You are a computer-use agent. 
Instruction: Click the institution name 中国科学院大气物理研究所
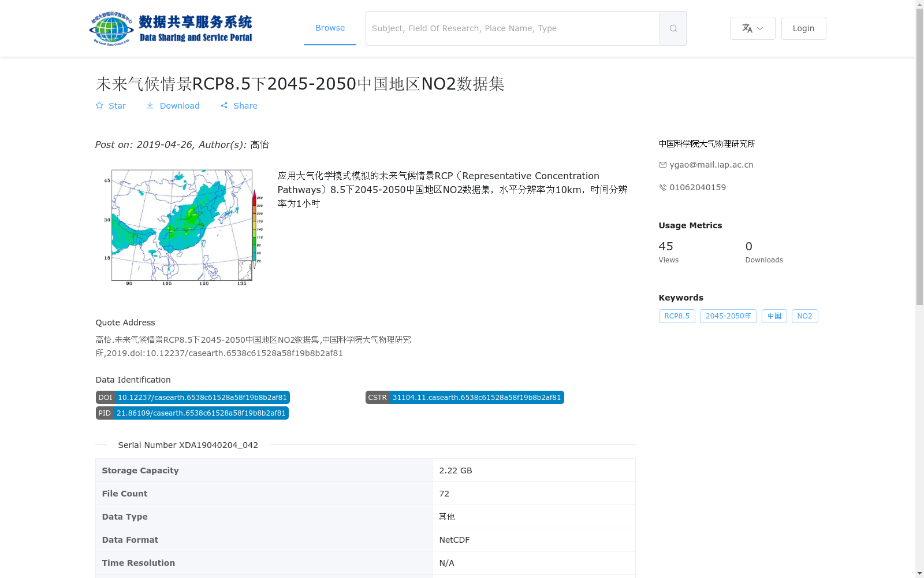point(707,144)
